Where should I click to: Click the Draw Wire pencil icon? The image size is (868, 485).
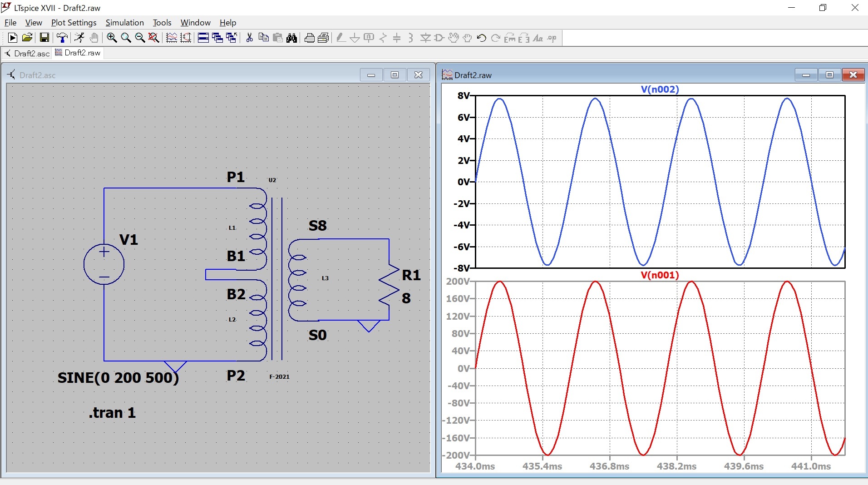[341, 38]
